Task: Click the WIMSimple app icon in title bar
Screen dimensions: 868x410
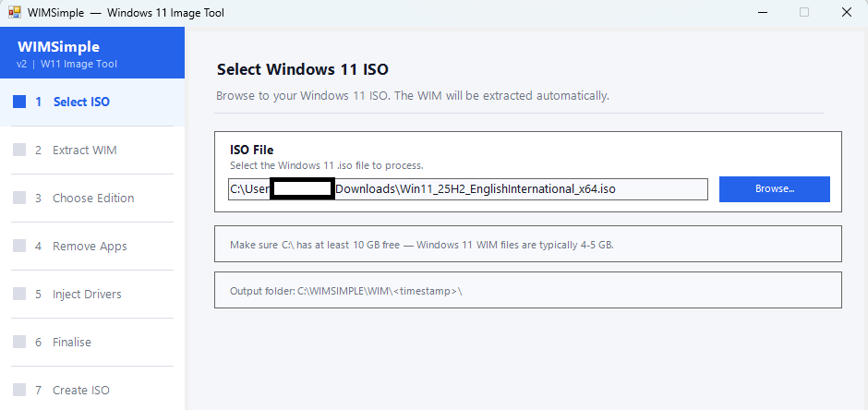Action: coord(15,12)
